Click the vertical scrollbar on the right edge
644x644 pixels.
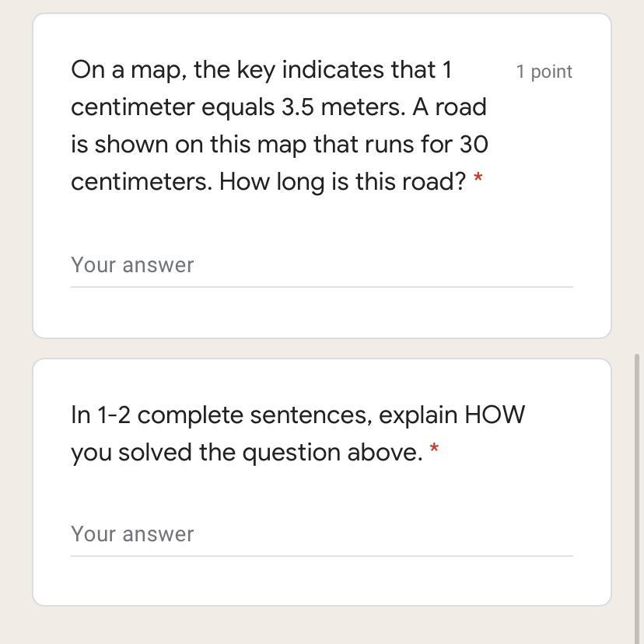coord(638,482)
